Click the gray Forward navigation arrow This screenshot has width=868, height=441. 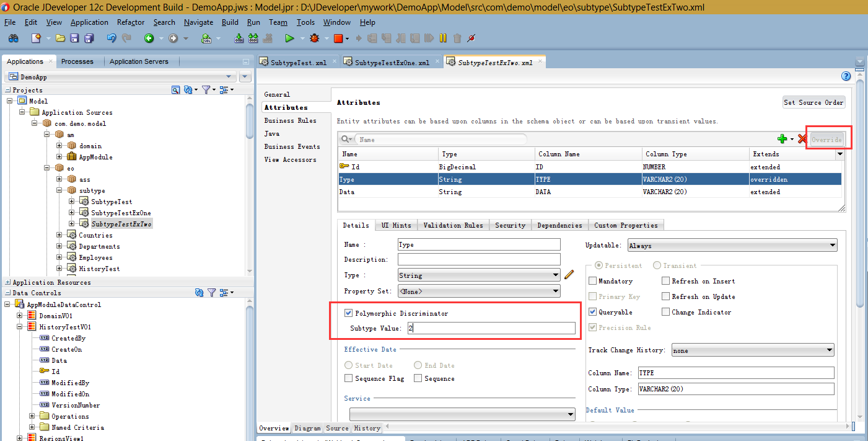tap(173, 38)
